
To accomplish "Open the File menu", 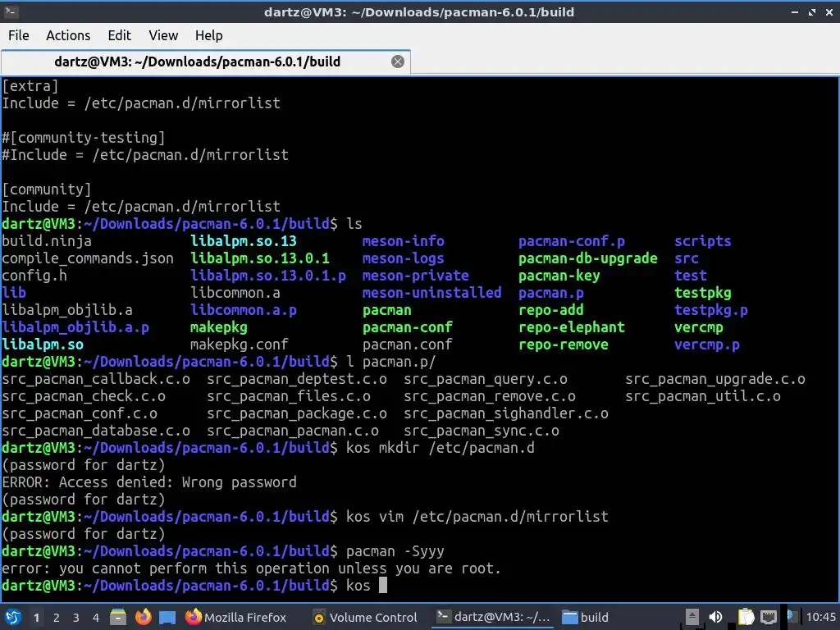I will tap(19, 35).
